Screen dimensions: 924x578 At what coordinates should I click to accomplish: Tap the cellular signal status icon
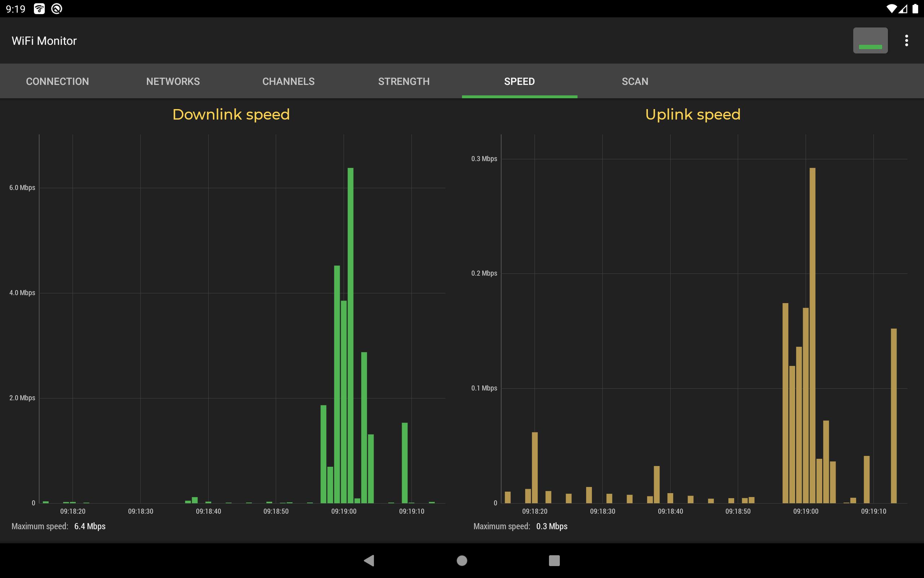[903, 8]
